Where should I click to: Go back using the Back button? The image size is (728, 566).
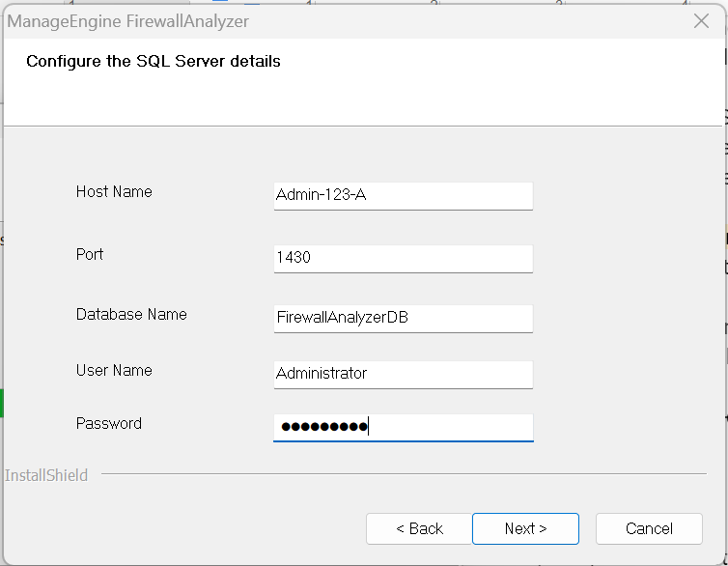pyautogui.click(x=419, y=528)
